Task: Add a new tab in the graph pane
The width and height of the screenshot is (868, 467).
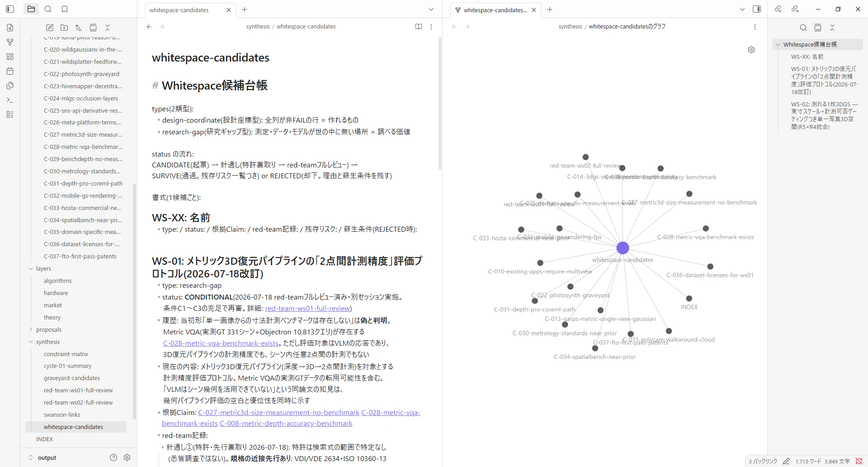Action: coord(550,10)
